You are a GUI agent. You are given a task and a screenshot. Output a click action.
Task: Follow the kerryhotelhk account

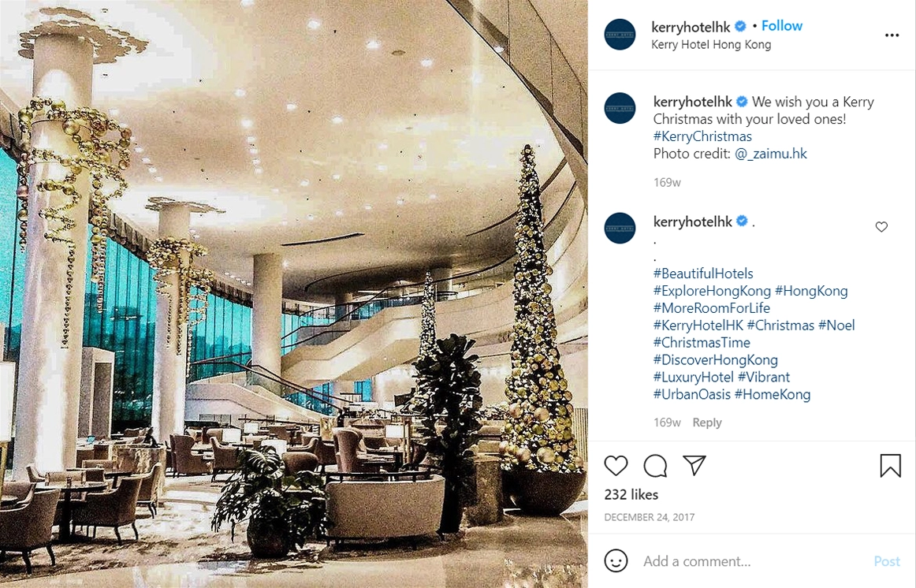click(782, 26)
